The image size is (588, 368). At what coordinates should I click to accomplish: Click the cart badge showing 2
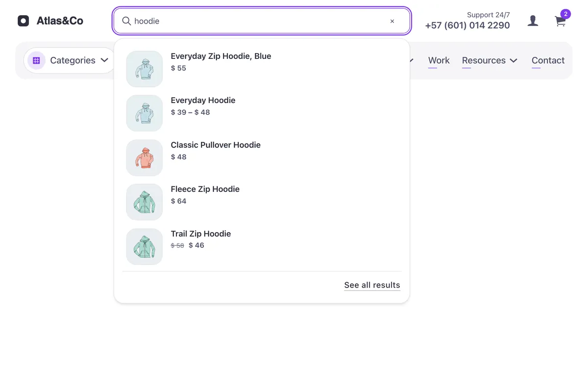point(565,14)
